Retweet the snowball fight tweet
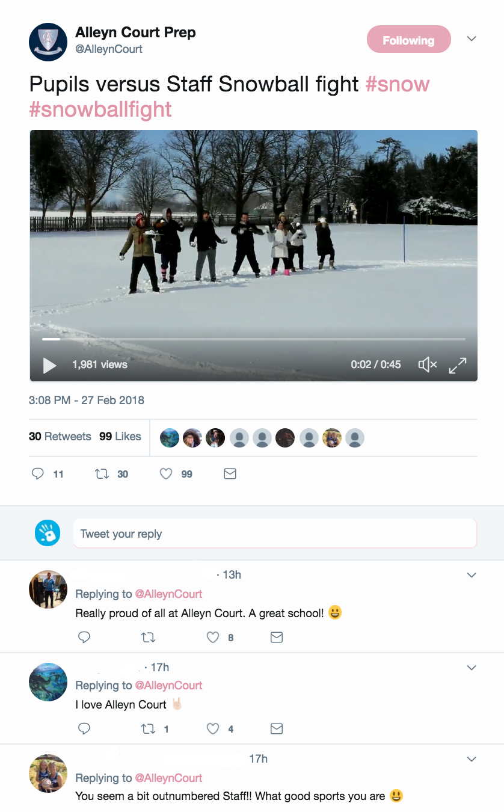This screenshot has width=504, height=812. tap(102, 474)
